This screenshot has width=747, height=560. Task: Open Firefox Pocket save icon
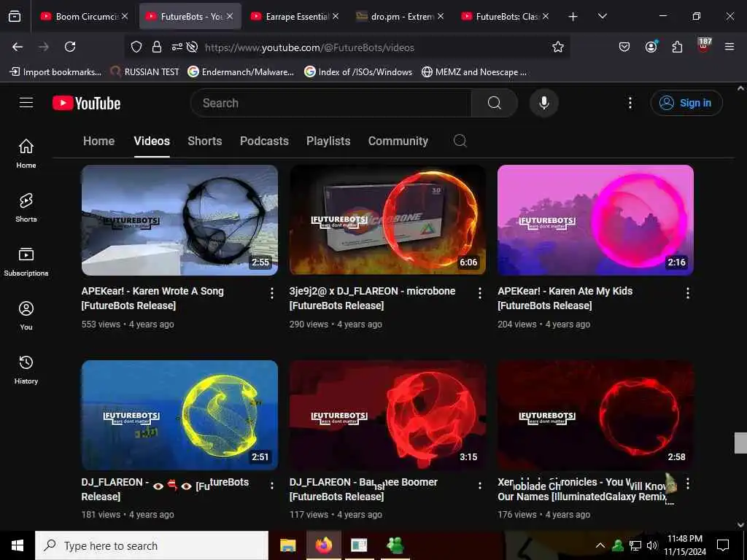624,47
